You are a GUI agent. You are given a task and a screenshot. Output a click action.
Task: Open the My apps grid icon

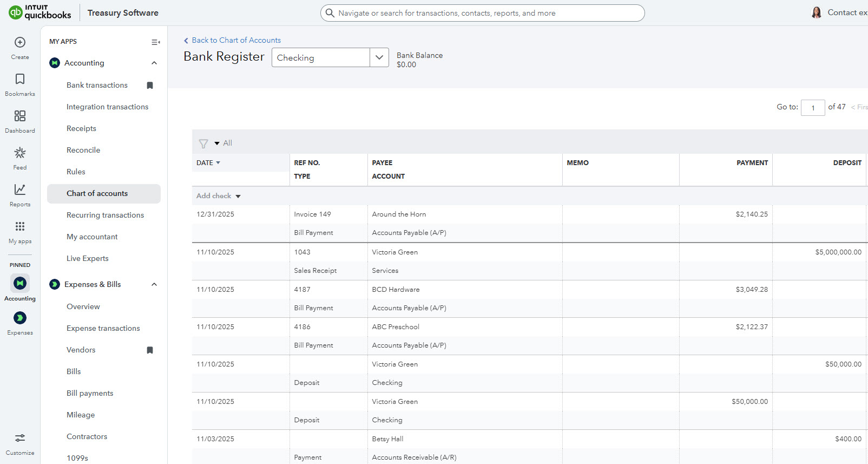20,226
